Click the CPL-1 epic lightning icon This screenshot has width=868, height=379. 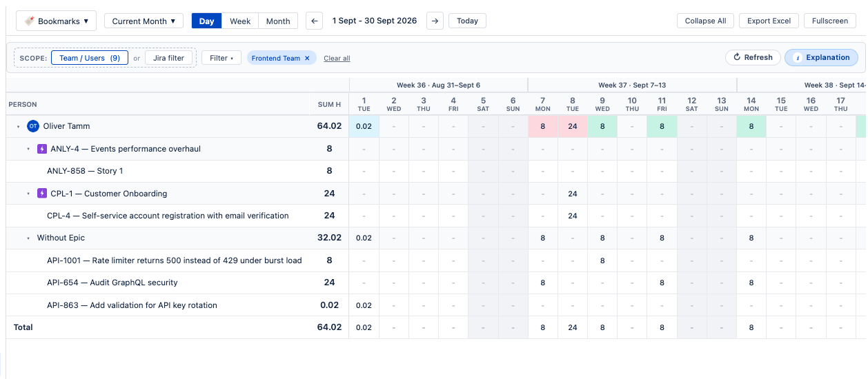[x=42, y=194]
